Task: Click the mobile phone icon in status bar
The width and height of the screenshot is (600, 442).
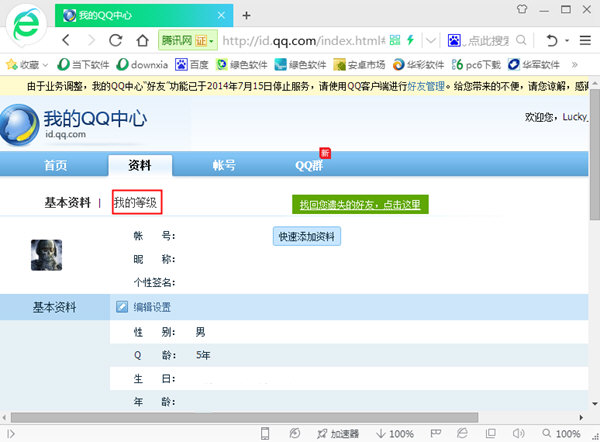Action: [x=265, y=434]
